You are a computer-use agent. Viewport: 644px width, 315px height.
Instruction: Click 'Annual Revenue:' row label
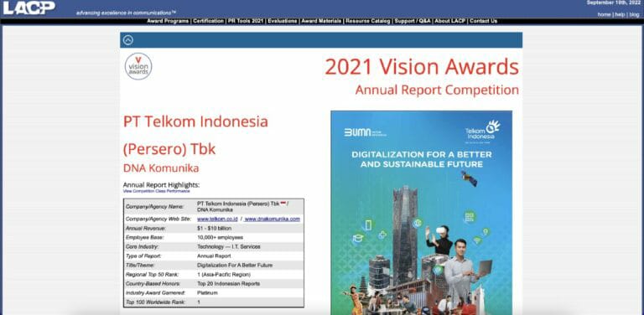point(145,228)
